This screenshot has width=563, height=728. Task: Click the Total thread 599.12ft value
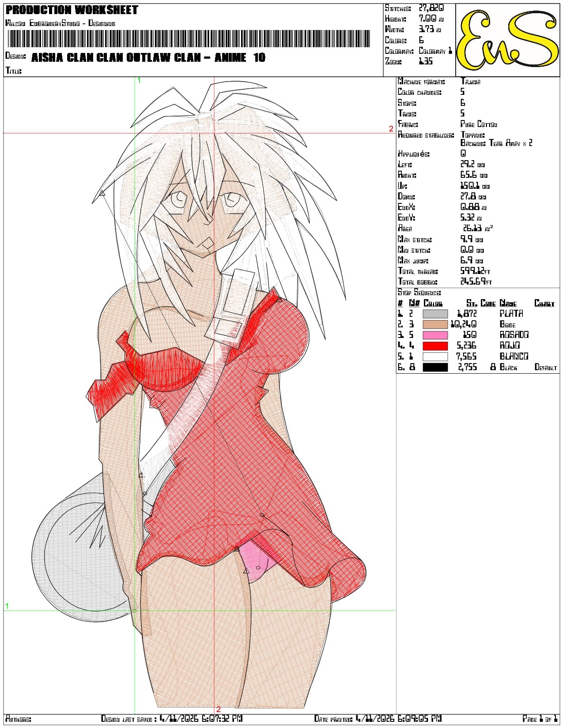pyautogui.click(x=475, y=271)
